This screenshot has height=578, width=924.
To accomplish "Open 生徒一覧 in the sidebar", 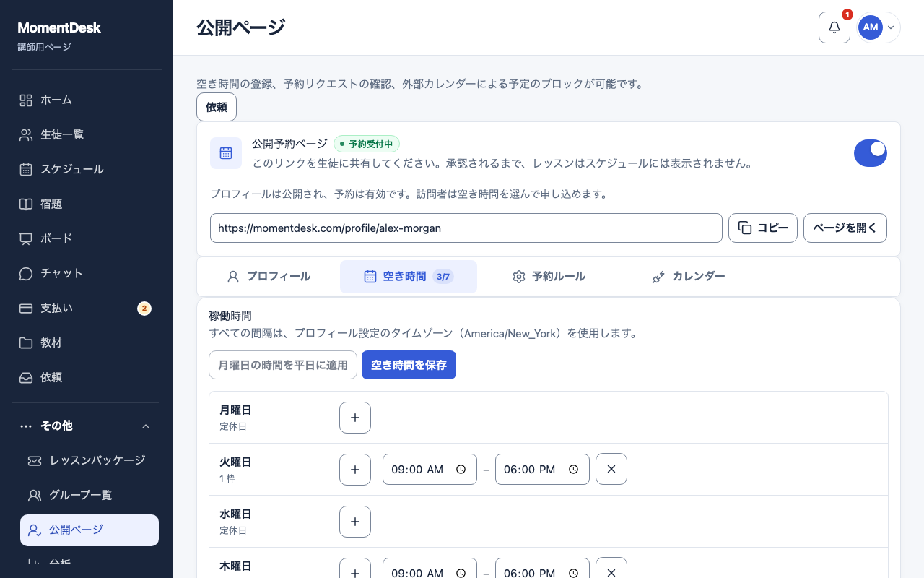I will pos(87,134).
